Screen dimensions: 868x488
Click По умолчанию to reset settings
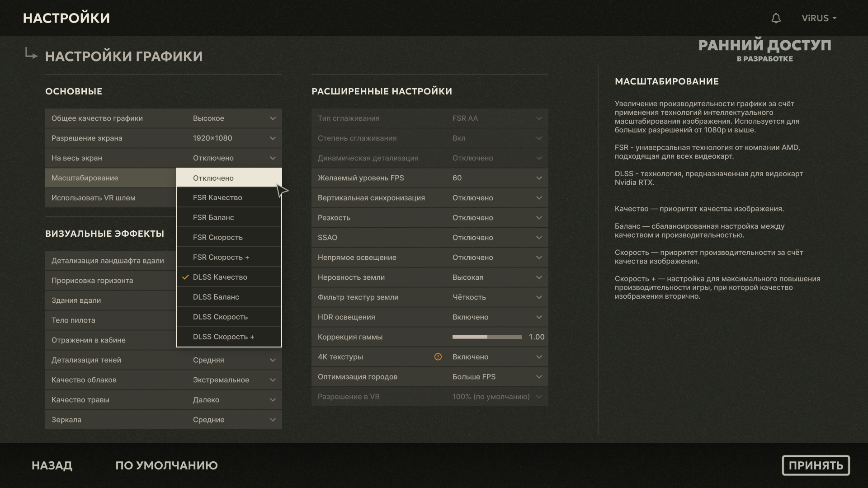pos(166,465)
